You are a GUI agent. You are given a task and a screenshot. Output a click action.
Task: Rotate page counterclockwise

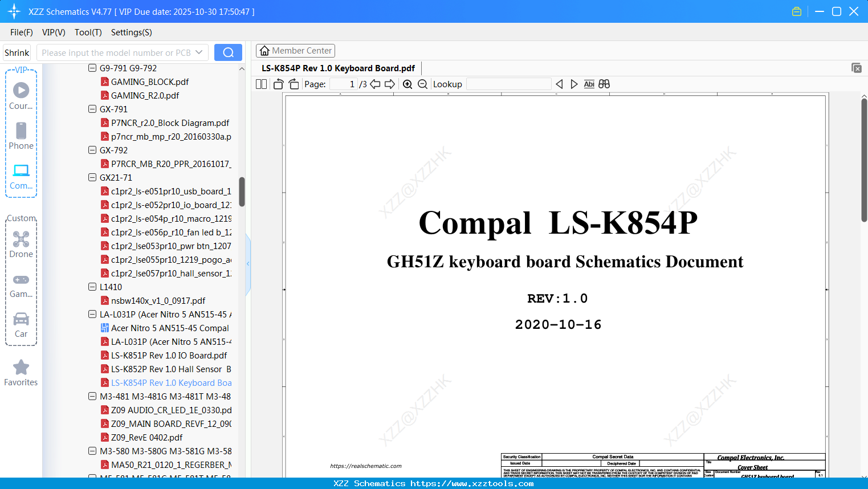[278, 84]
